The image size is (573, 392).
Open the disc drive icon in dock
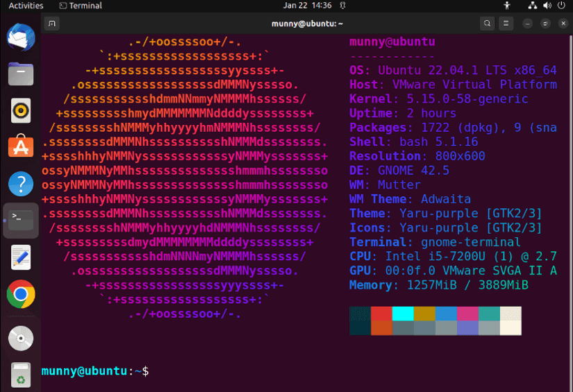point(21,339)
